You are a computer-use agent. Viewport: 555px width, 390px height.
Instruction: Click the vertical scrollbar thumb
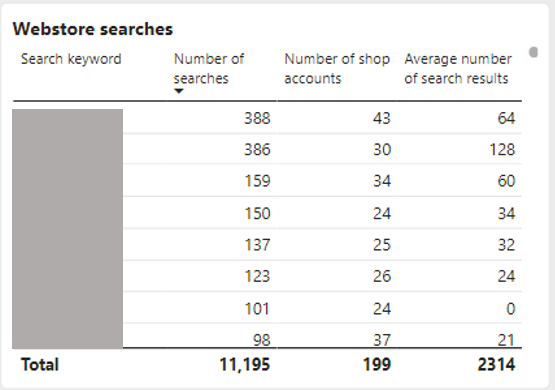(533, 52)
